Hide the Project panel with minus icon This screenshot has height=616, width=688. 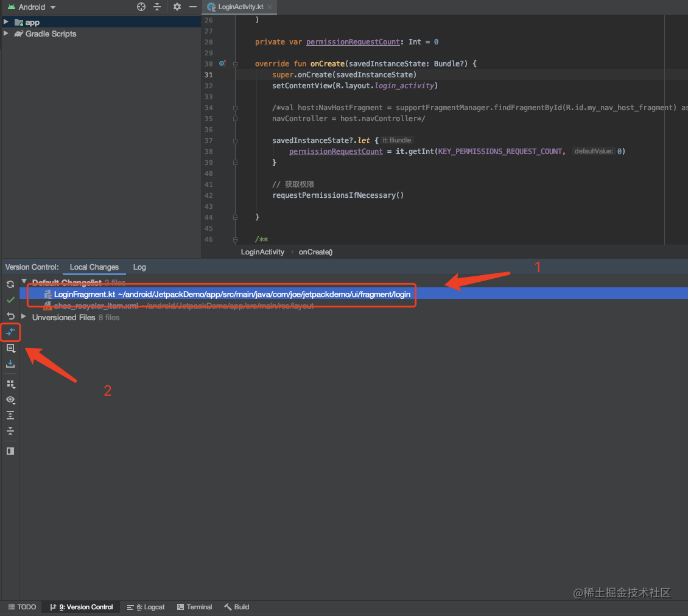click(192, 7)
